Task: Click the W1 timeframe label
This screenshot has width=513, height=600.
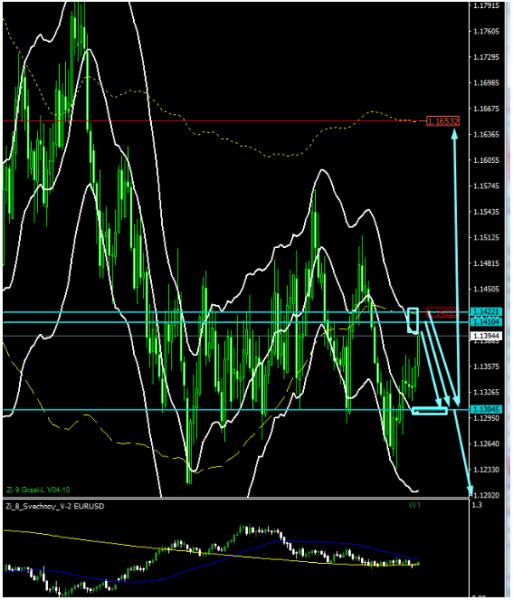Action: tap(415, 505)
